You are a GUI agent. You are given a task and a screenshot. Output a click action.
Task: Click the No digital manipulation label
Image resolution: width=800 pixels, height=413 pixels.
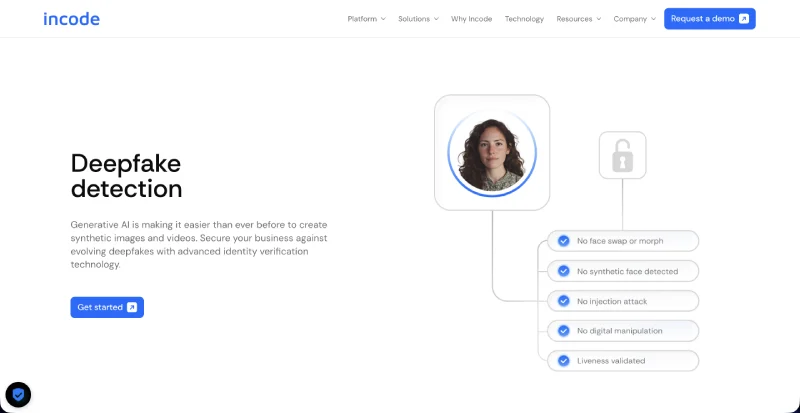pyautogui.click(x=619, y=331)
